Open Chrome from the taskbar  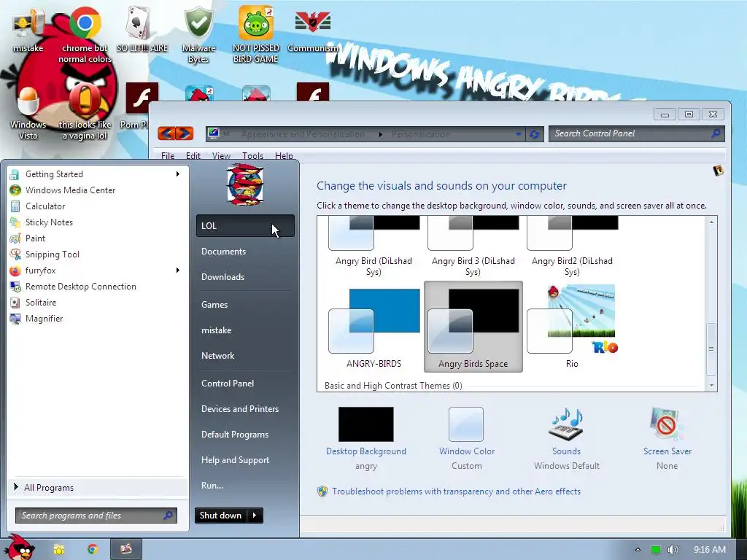[93, 549]
